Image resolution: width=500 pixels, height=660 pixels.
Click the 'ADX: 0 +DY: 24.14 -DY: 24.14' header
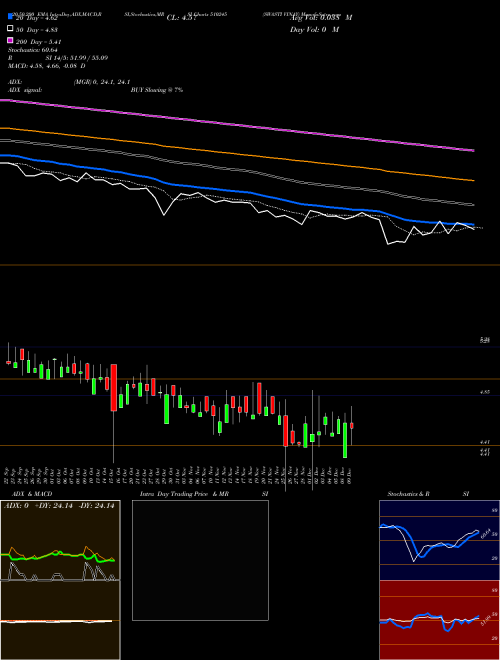point(59,506)
